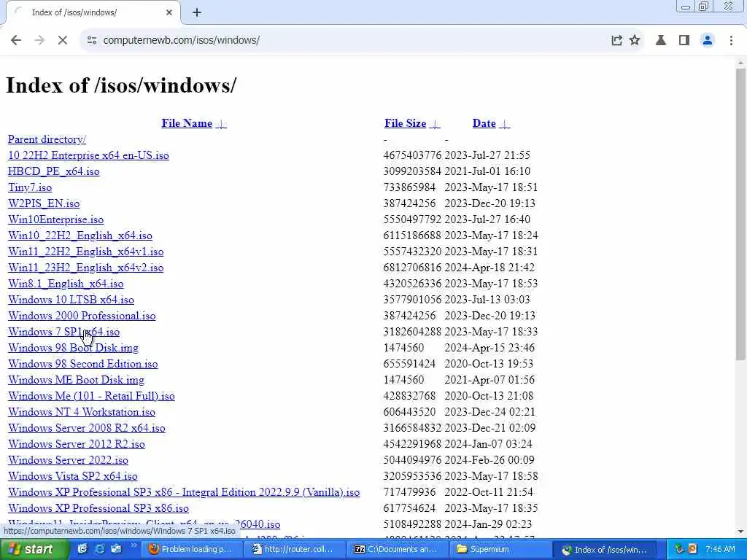Close the 'Index of /isos/windows/' tab
The height and width of the screenshot is (560, 747).
(169, 12)
